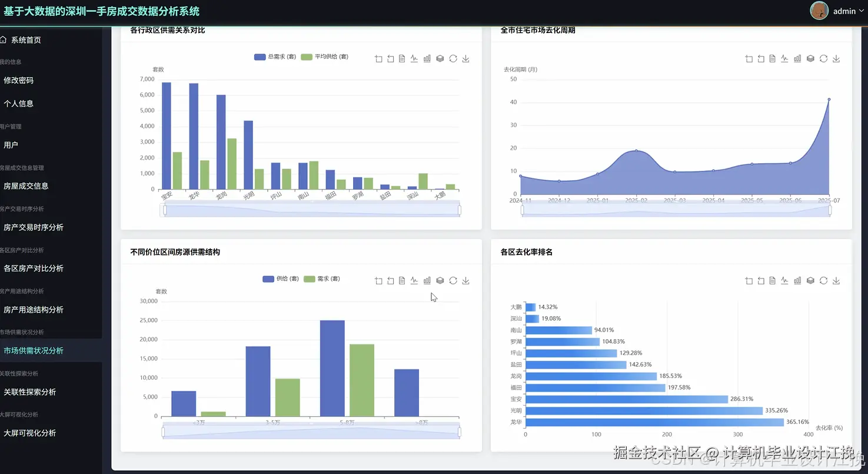Open 房产用途结构分析 menu item

coord(51,310)
